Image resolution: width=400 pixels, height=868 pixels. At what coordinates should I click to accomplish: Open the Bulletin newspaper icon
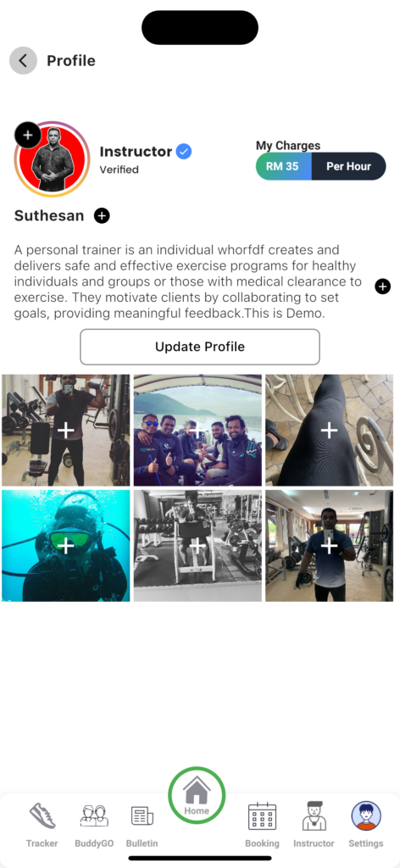[142, 816]
